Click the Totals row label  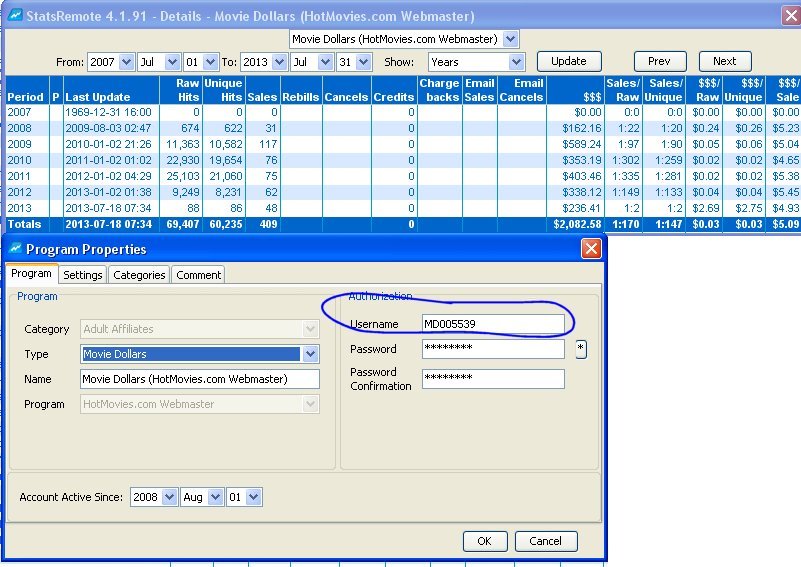pos(24,224)
